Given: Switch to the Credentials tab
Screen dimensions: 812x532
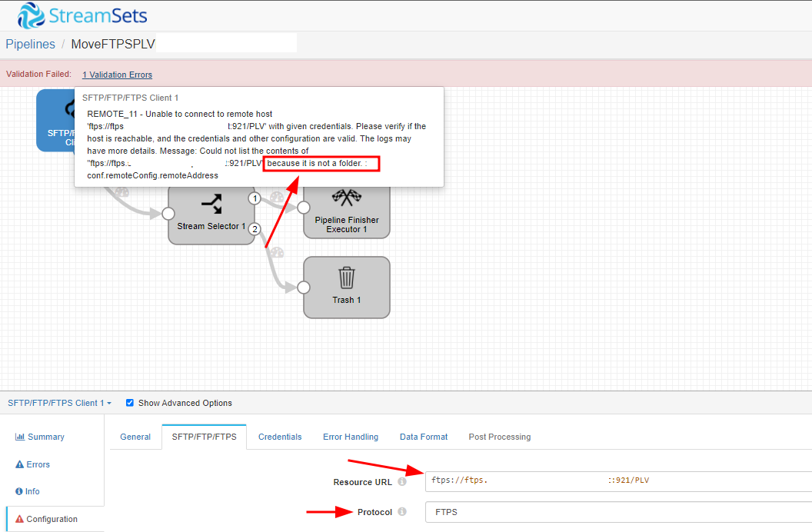Looking at the screenshot, I should [280, 437].
